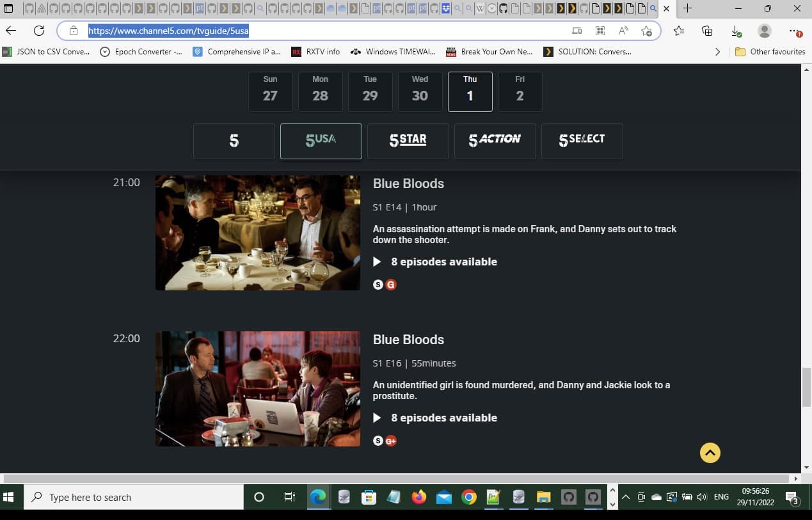Show hidden system tray icons
This screenshot has height=520, width=812.
(x=625, y=497)
